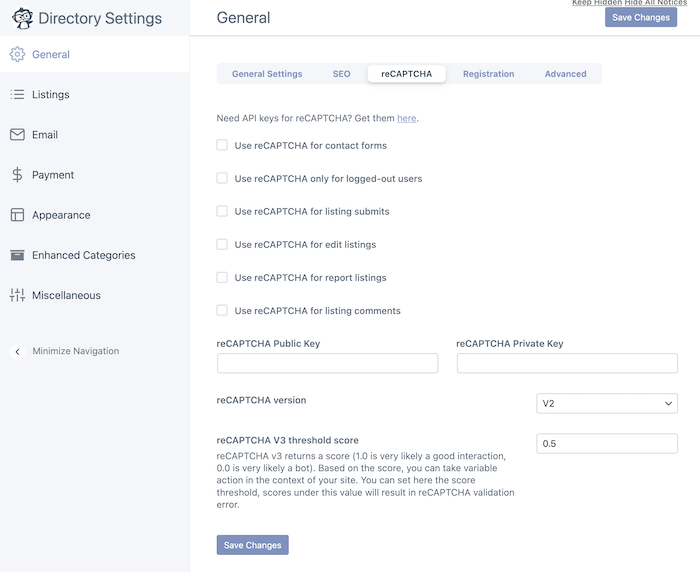The image size is (700, 572).
Task: Open Payment settings in the sidebar
Action: pos(95,175)
